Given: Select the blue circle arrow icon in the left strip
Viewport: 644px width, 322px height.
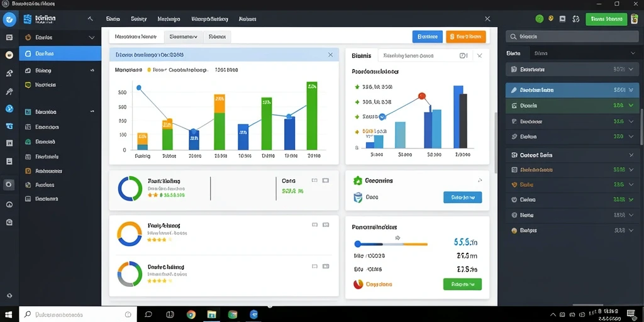Looking at the screenshot, I should point(9,108).
